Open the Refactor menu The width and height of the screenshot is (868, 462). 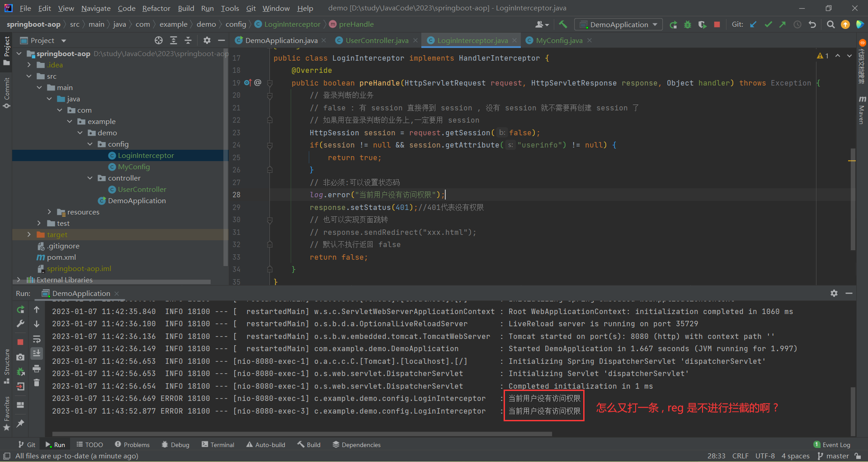156,8
